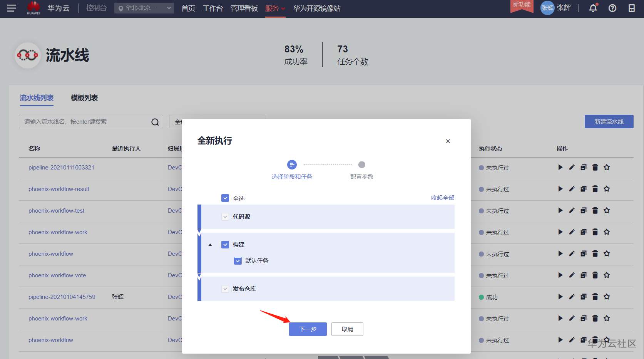Collapse the 构建 stage with its triangle

(x=210, y=245)
